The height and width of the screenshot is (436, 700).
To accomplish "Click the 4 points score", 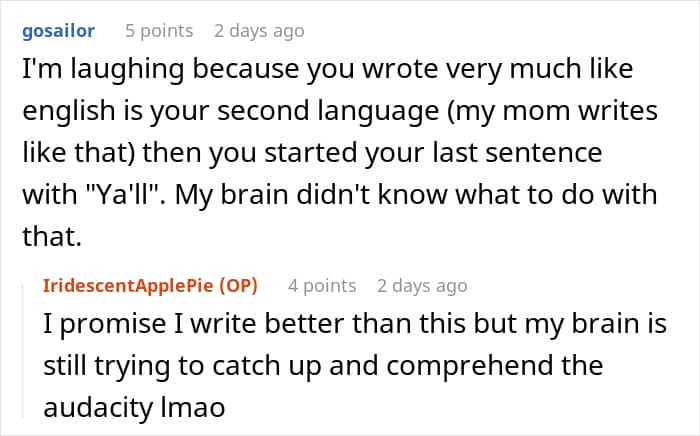I will [321, 286].
